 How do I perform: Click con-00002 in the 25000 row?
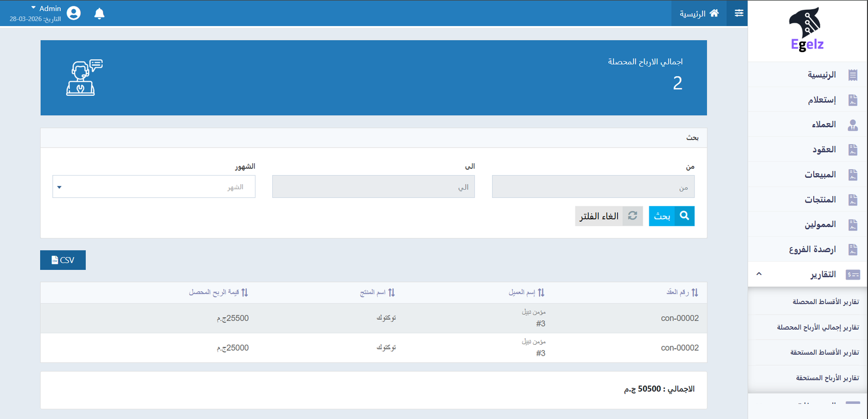pos(680,348)
